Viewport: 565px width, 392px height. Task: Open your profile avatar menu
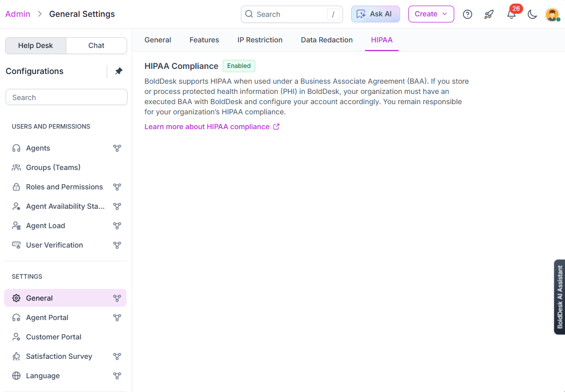552,14
